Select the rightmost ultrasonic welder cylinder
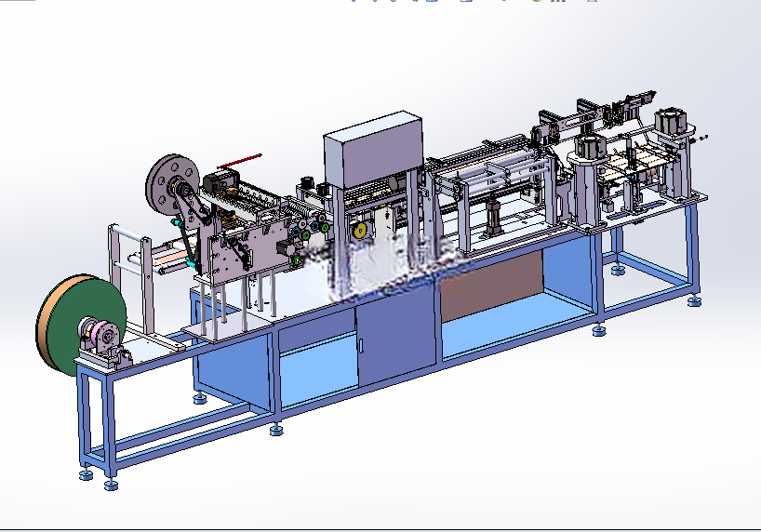Image resolution: width=761 pixels, height=532 pixels. 672,123
